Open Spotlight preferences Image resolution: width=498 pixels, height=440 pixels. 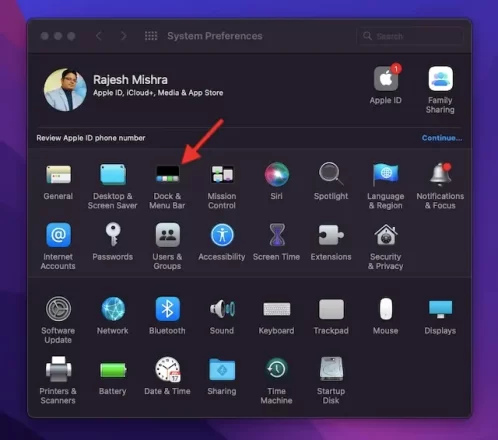tap(331, 174)
